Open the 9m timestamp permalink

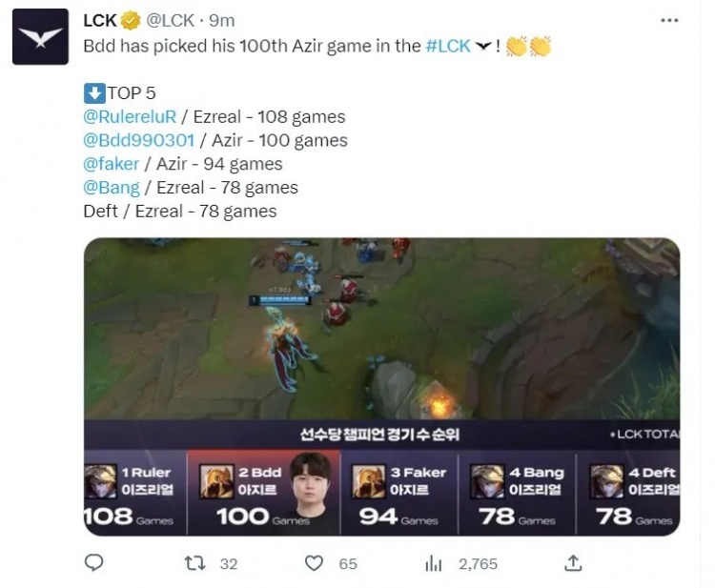click(221, 21)
